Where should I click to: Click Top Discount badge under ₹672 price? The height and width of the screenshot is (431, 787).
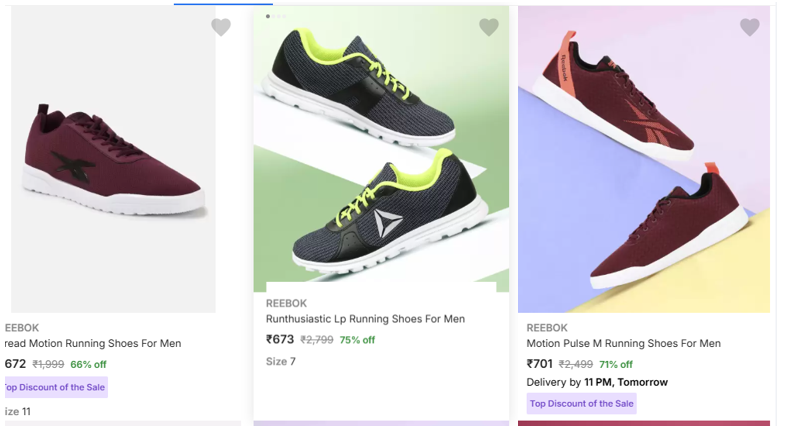[x=54, y=388]
